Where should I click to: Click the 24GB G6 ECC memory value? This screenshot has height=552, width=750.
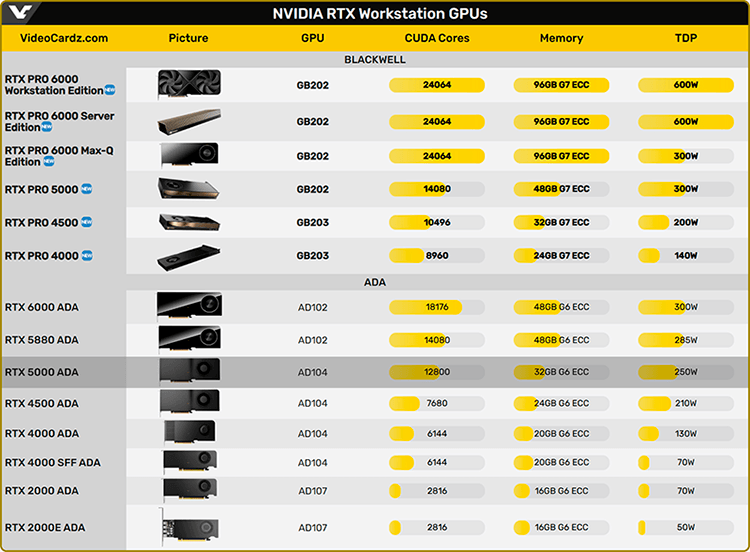coord(562,403)
